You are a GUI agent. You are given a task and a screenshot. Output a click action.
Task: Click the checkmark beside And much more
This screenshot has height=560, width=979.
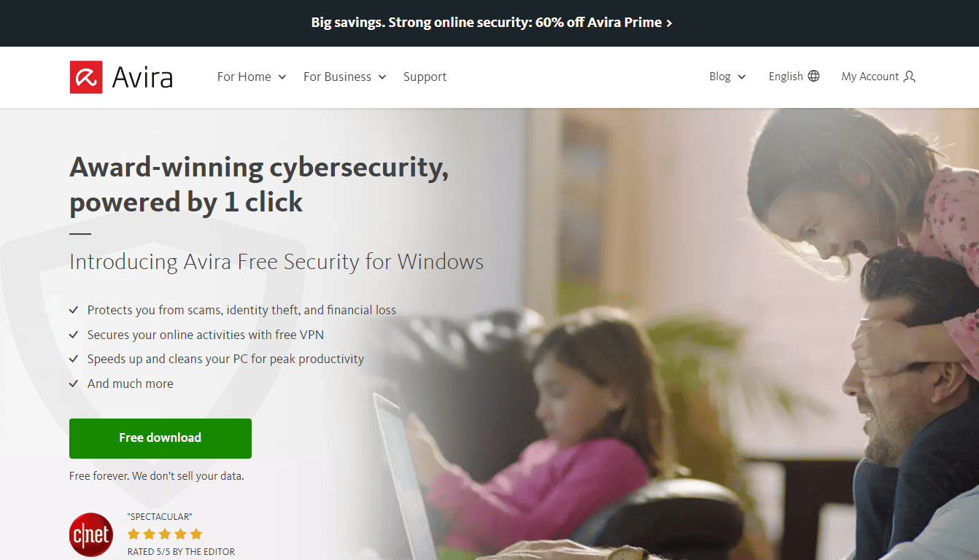[74, 384]
